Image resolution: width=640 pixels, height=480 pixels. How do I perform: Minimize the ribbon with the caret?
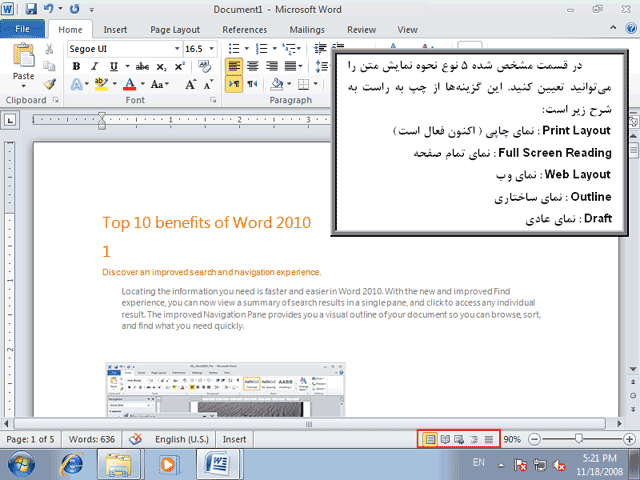(613, 28)
